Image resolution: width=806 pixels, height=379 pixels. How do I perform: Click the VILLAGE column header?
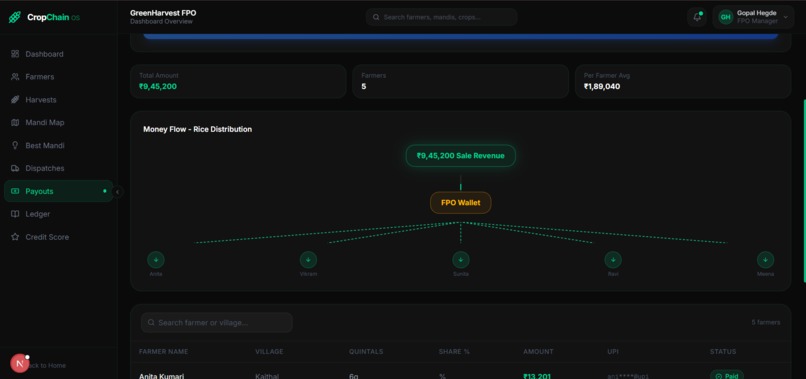pos(269,352)
